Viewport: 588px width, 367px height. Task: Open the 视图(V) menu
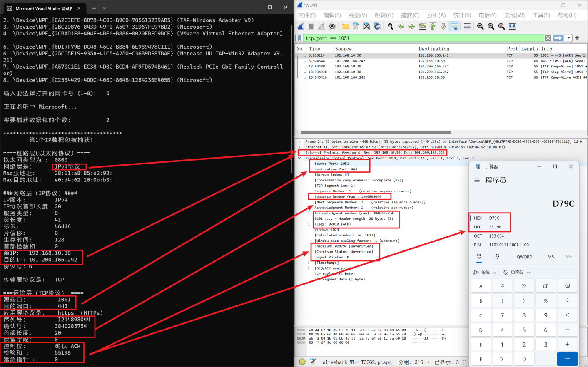[358, 15]
